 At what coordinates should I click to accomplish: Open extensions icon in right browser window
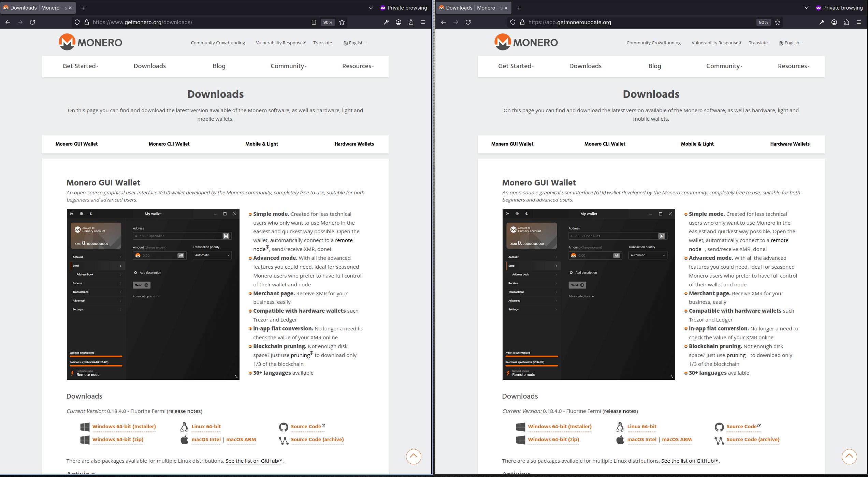click(847, 22)
